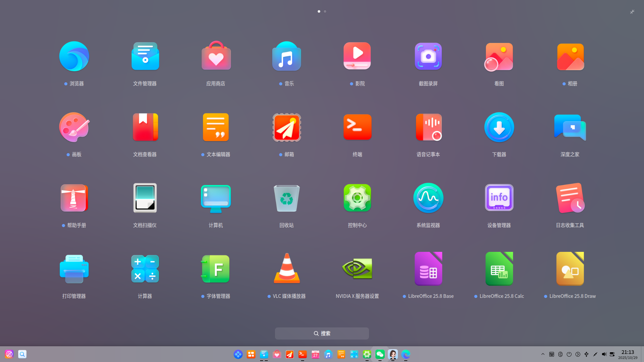Open the 回收站 trash bin

[286, 198]
